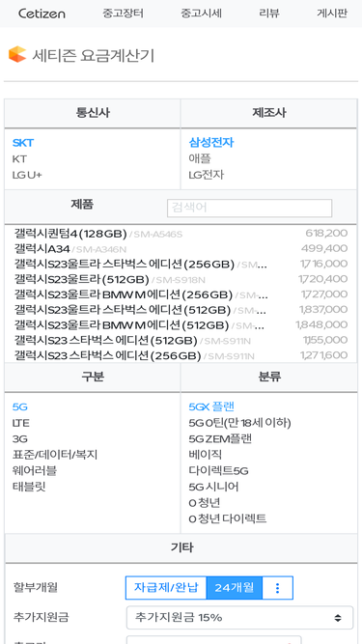This screenshot has width=362, height=644.
Task: Open the 중고시세 menu
Action: tap(201, 14)
